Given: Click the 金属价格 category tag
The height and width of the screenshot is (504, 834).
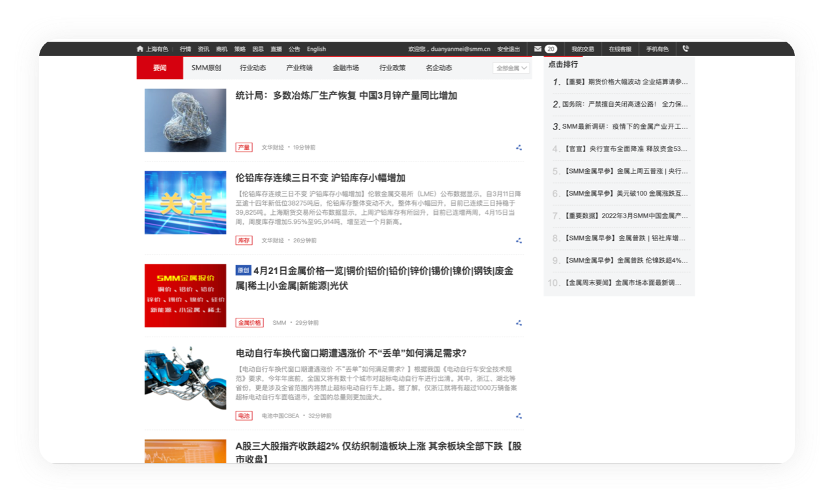Looking at the screenshot, I should 250,323.
